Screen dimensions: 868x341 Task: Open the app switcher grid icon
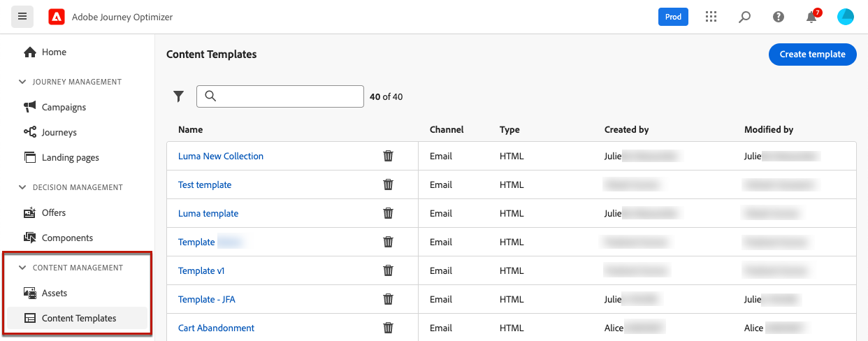711,17
